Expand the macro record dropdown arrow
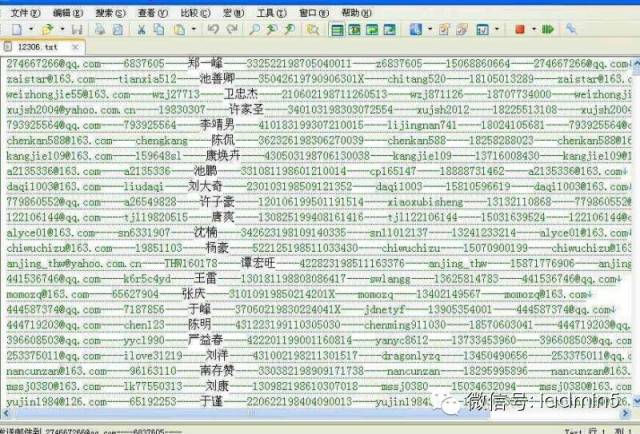Viewport: 640px width, 434px height. point(534,29)
